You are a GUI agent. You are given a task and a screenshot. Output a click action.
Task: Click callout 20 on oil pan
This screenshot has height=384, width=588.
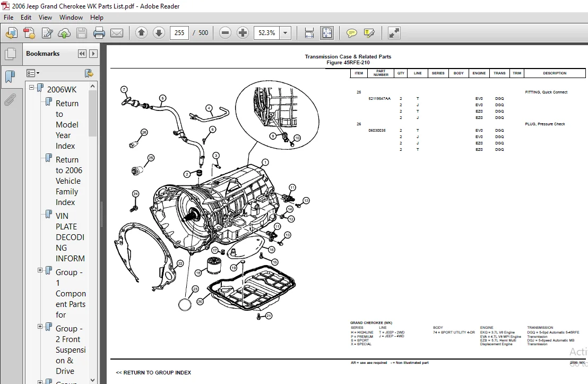(200, 302)
